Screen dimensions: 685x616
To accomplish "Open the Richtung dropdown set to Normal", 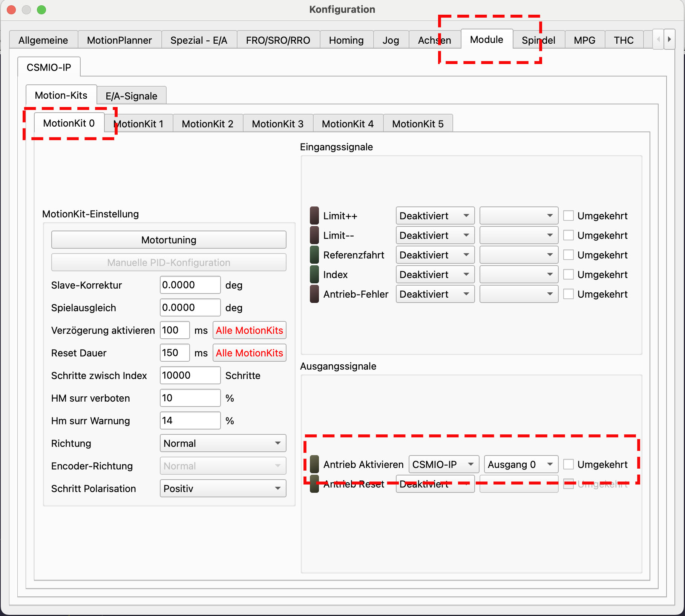I will click(222, 443).
